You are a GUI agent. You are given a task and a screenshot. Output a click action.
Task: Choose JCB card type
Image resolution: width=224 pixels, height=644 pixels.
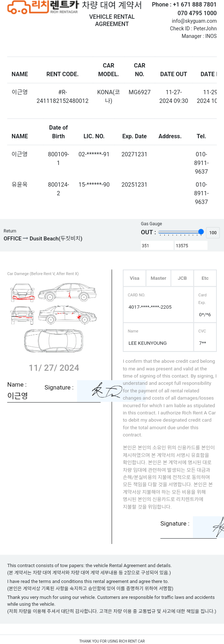(x=182, y=278)
